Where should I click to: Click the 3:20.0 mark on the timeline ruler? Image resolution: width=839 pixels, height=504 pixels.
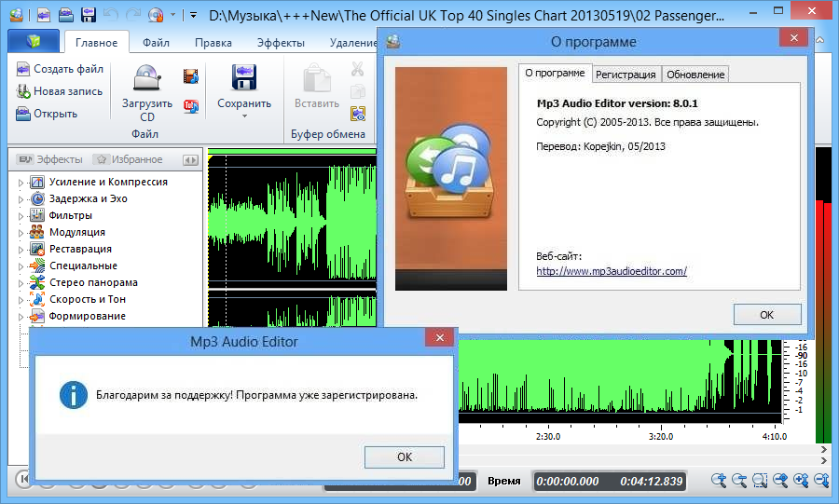(x=661, y=436)
